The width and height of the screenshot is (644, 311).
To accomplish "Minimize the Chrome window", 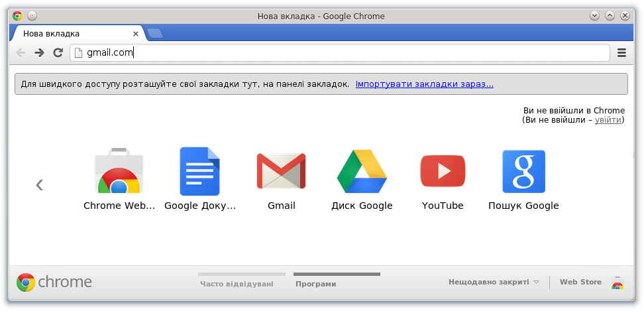I will point(594,16).
